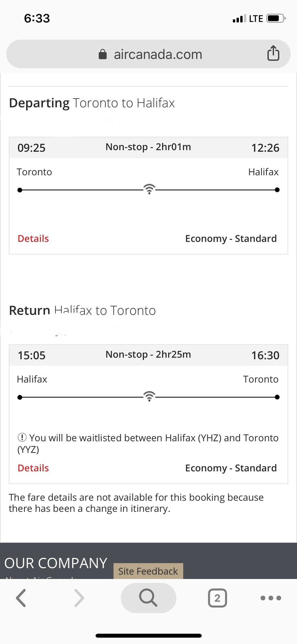Viewport: 297px width, 644px height.
Task: Tap the battery indicator in status bar
Action: pos(275,18)
